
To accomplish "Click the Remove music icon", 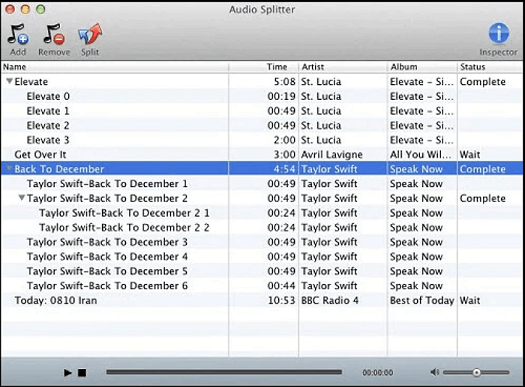I will point(54,34).
